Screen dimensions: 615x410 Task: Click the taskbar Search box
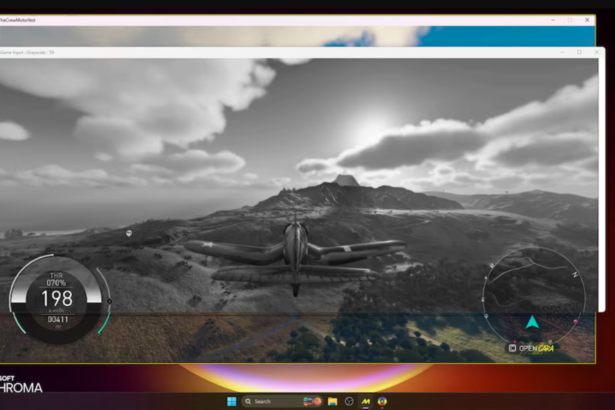click(x=282, y=401)
